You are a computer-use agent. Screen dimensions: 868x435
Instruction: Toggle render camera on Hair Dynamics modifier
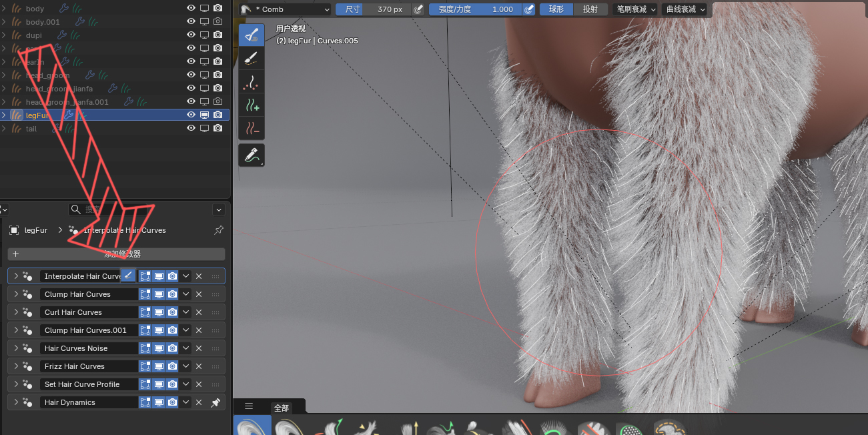(x=172, y=402)
